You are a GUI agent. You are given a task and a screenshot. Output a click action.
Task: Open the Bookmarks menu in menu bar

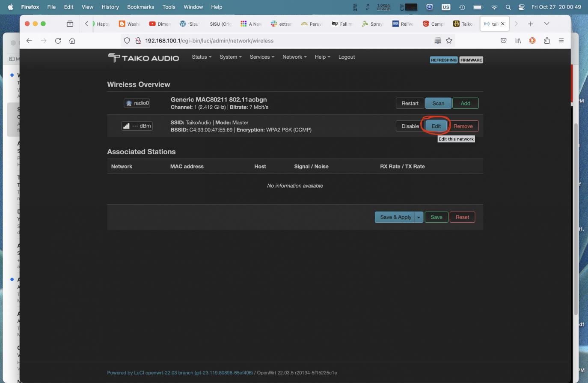pos(140,7)
